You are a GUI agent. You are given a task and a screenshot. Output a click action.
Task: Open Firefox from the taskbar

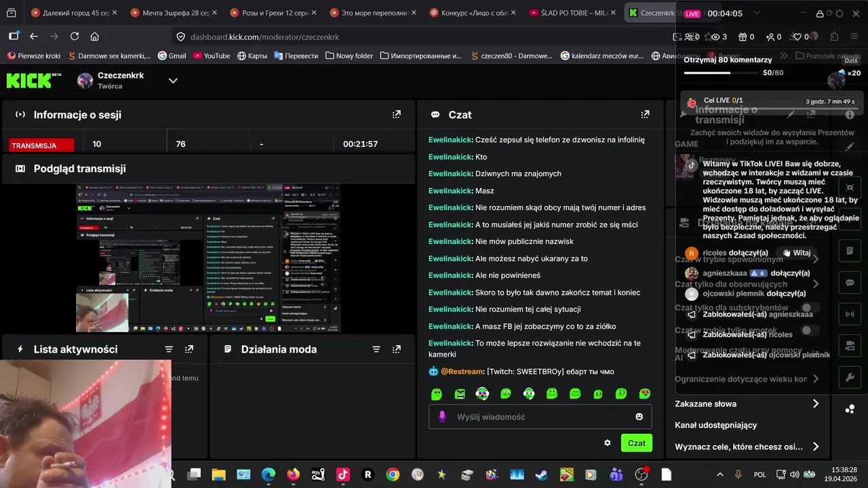click(x=293, y=474)
